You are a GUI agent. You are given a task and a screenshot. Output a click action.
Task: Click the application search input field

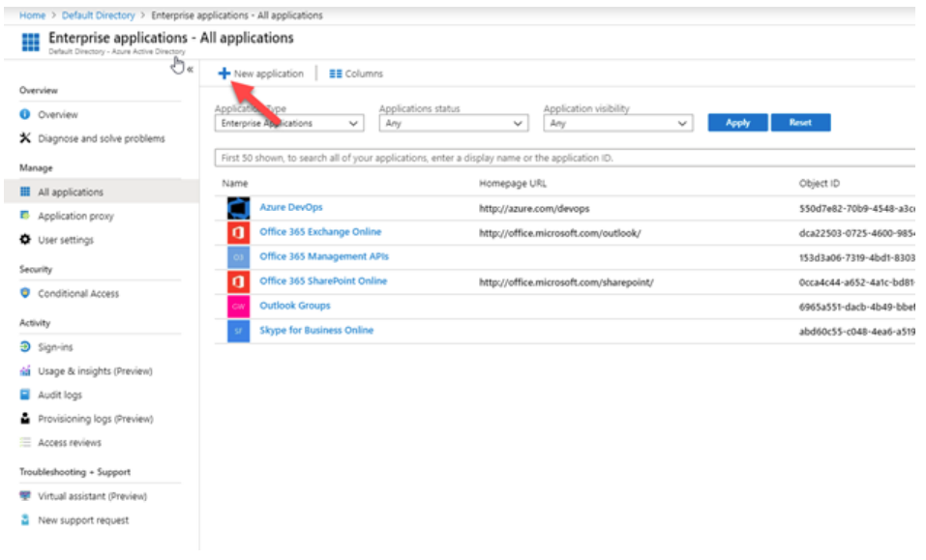[x=565, y=159]
